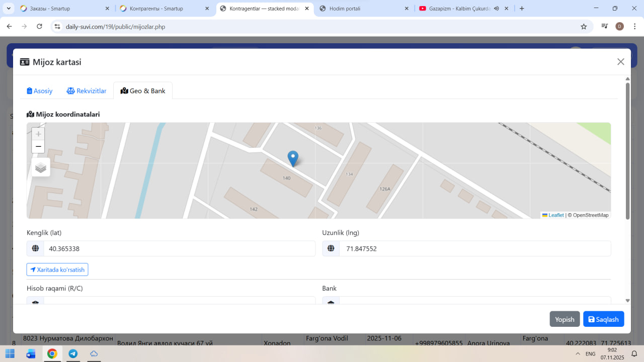Click Xaritada ko'rsatish button
Screen dimensions: 644x362
point(57,269)
